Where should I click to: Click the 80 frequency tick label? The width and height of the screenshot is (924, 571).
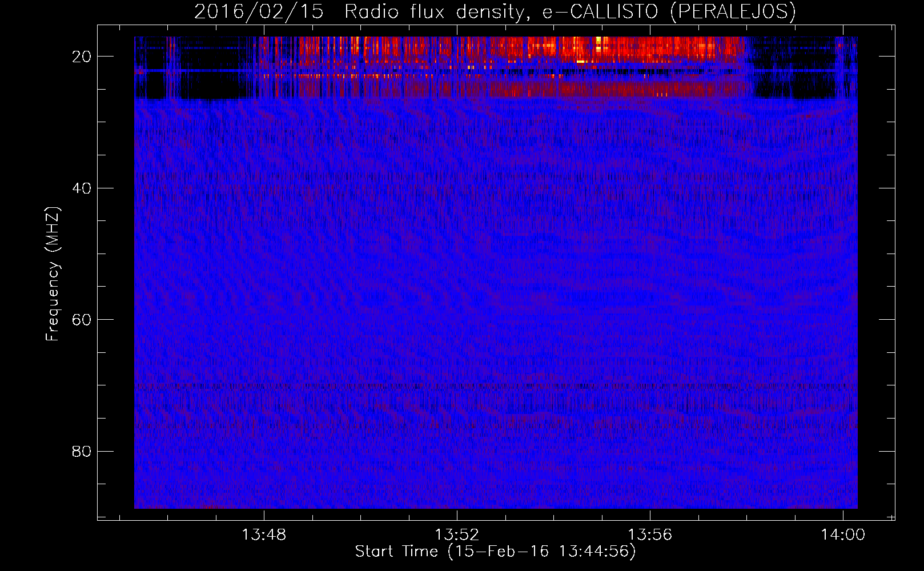(82, 451)
